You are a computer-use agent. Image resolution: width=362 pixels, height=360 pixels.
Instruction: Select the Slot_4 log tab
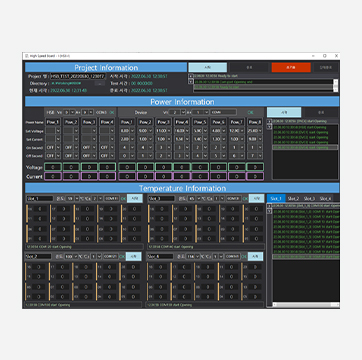pos(325,198)
